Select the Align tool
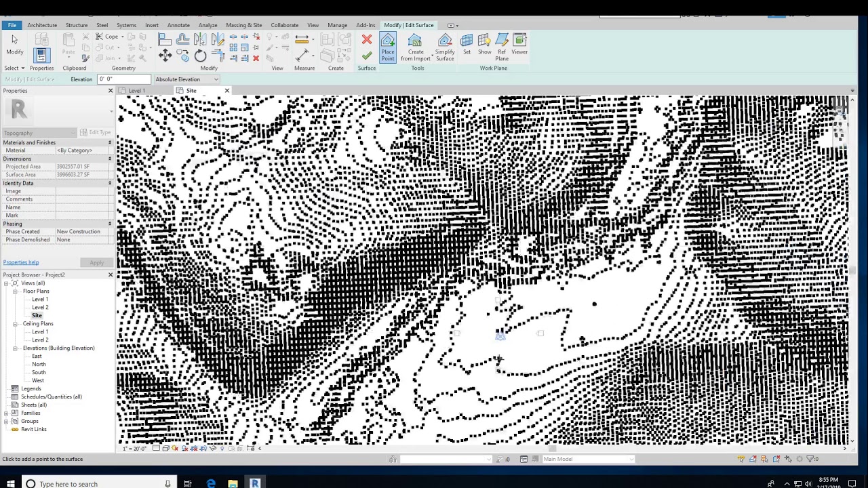868x488 pixels. pyautogui.click(x=165, y=39)
